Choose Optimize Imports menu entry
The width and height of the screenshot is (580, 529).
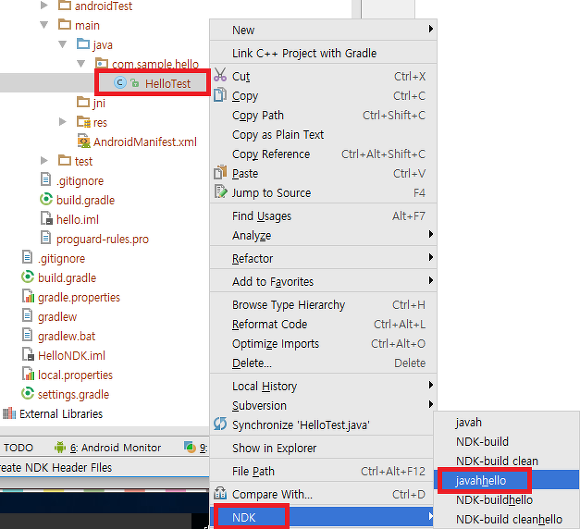coord(323,344)
